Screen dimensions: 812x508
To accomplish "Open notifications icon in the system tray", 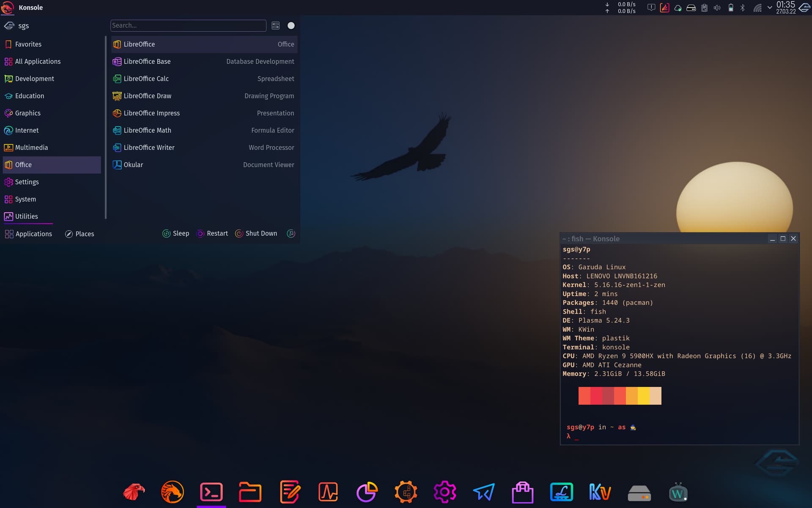I will [x=651, y=8].
